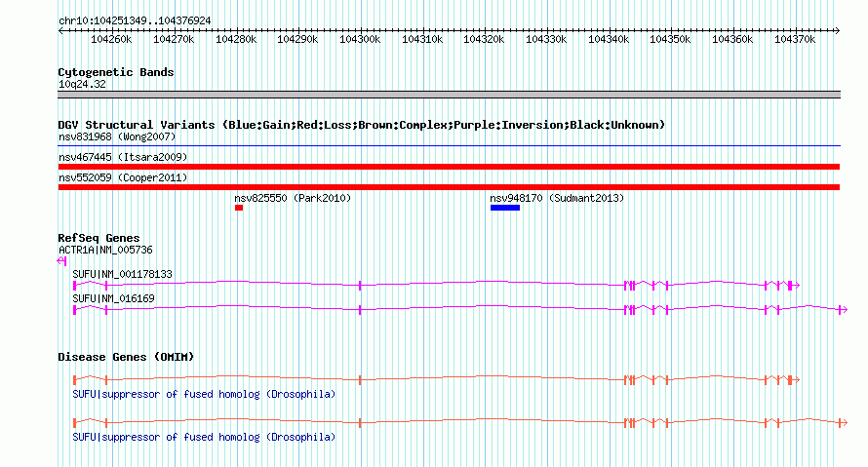Click the 104340k ruler tick label
The width and height of the screenshot is (868, 467).
[609, 40]
